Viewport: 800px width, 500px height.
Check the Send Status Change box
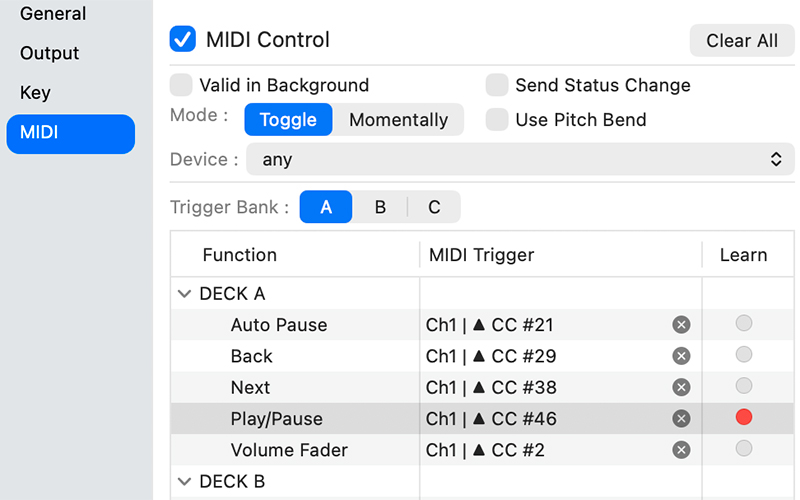point(497,85)
